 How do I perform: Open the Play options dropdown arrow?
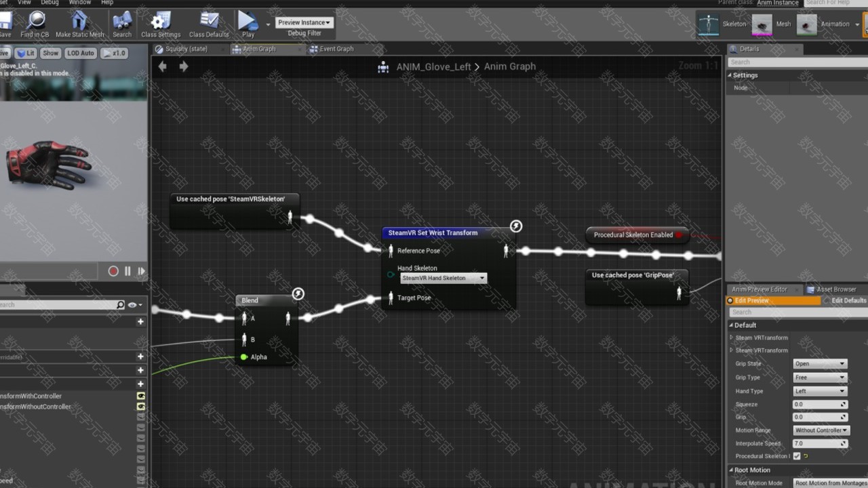pyautogui.click(x=268, y=24)
